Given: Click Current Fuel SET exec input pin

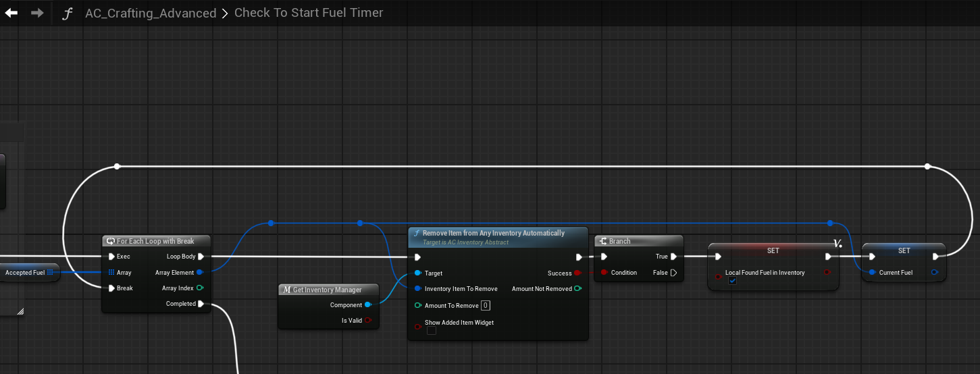Looking at the screenshot, I should coord(873,257).
